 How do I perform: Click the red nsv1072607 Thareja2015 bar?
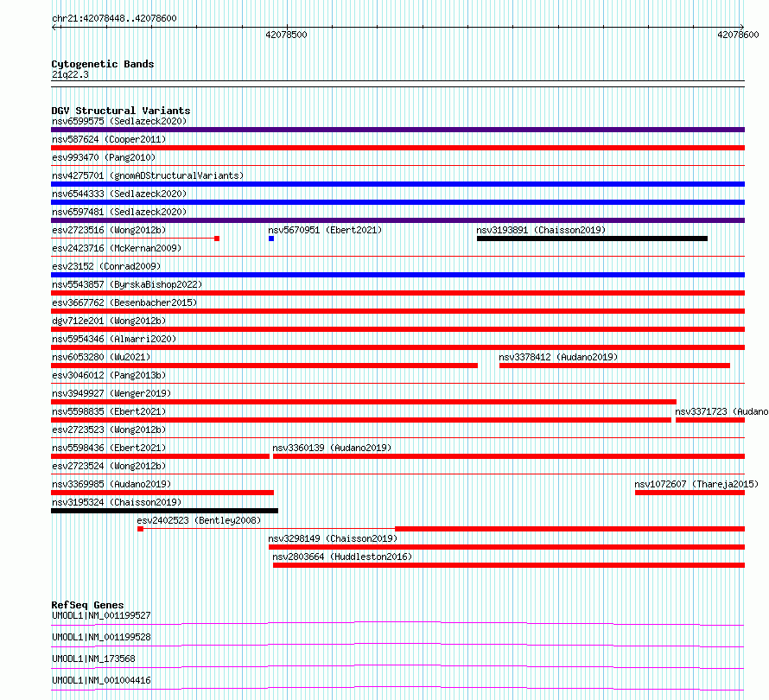pyautogui.click(x=690, y=493)
